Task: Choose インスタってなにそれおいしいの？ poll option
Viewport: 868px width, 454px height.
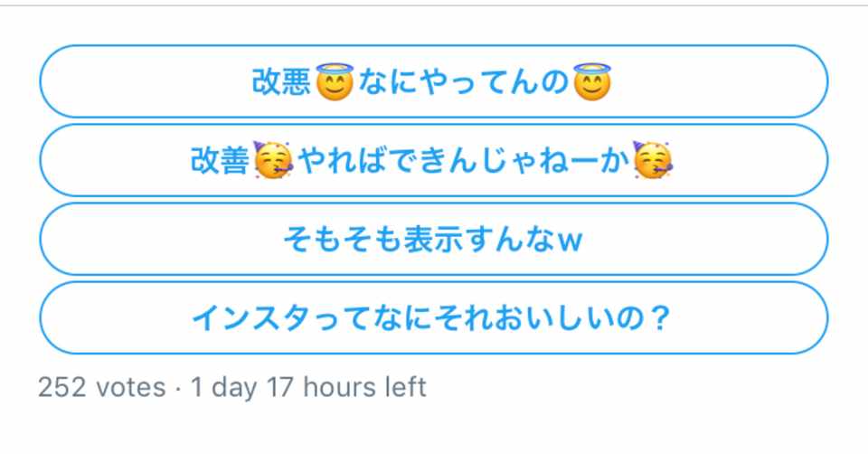Action: 433,317
